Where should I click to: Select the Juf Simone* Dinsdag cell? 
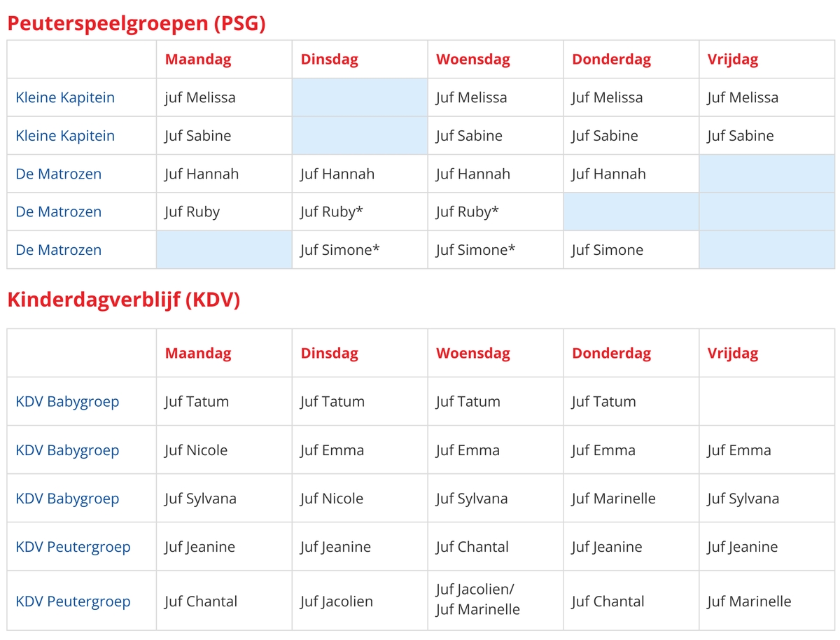coord(360,250)
